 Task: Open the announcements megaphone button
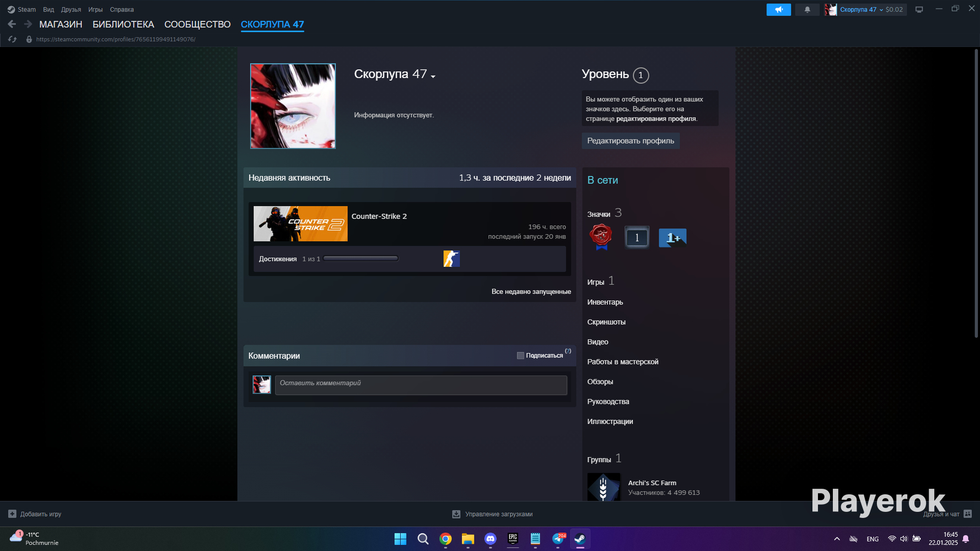click(778, 9)
